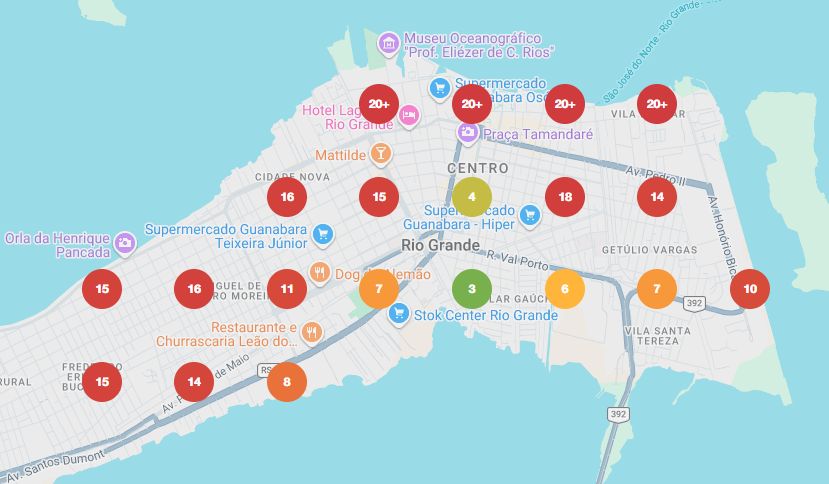The height and width of the screenshot is (484, 829).
Task: Select the 16 cluster beside Miguel de Castro Moreira
Action: click(194, 289)
